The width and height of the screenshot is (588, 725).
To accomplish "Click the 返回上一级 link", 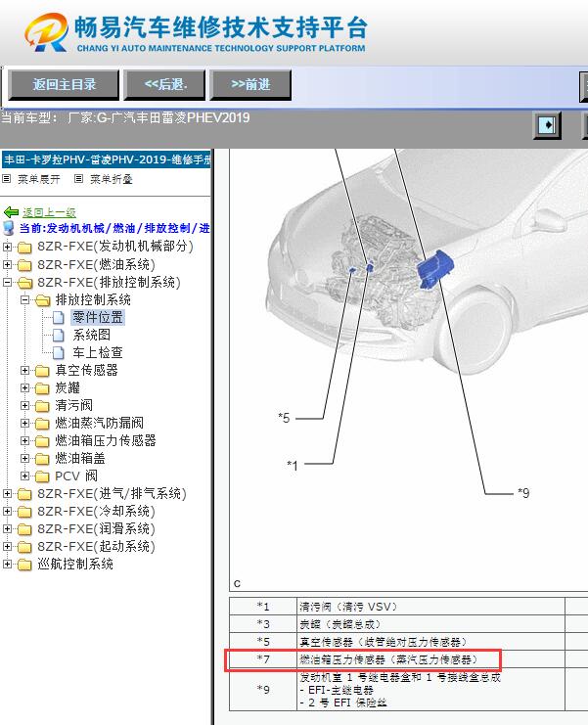I will point(49,212).
